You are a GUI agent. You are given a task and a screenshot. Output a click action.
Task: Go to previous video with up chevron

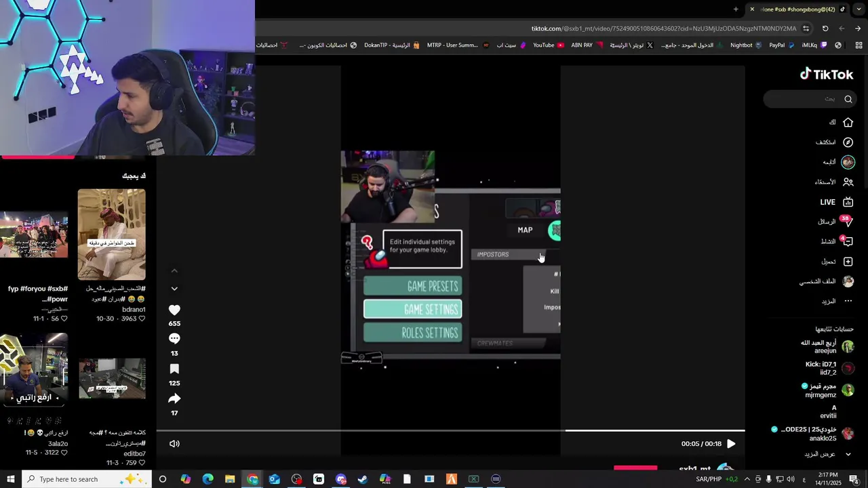(174, 271)
